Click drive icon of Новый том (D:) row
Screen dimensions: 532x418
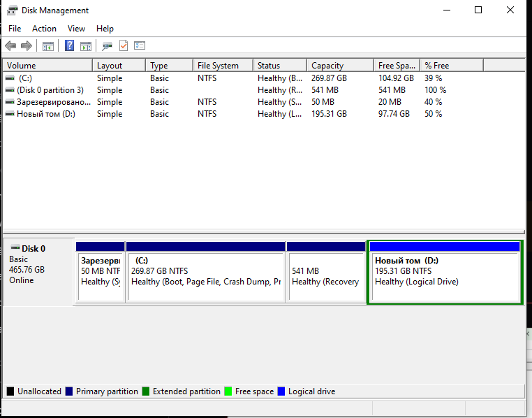[x=10, y=114]
